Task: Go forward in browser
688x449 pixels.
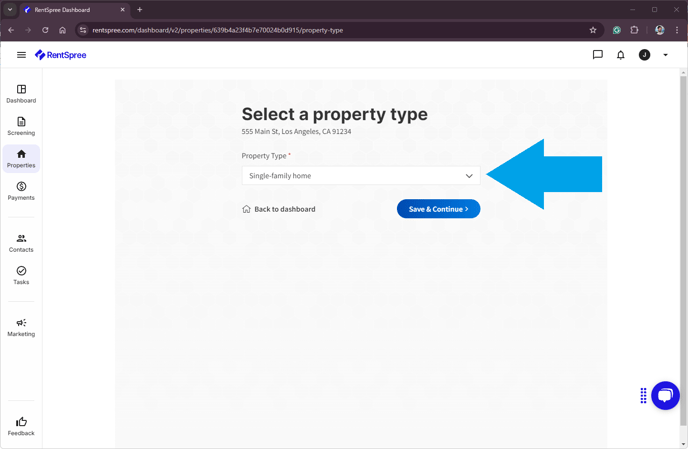Action: tap(28, 30)
